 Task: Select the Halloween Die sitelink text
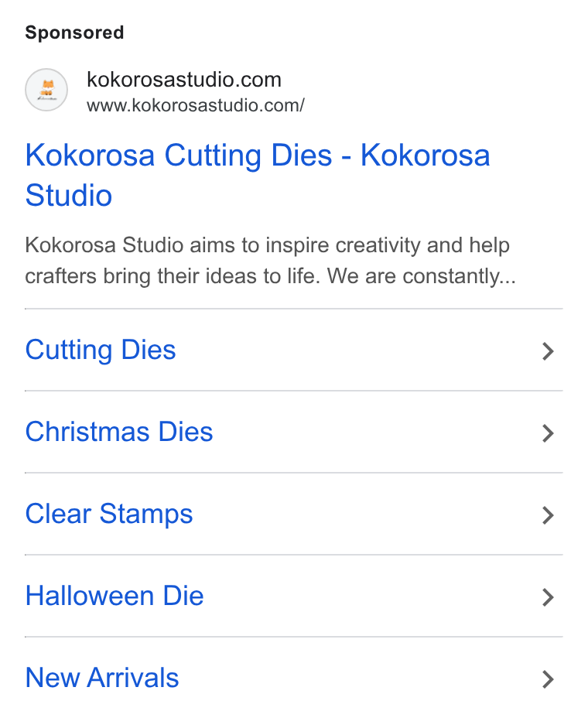coord(115,596)
